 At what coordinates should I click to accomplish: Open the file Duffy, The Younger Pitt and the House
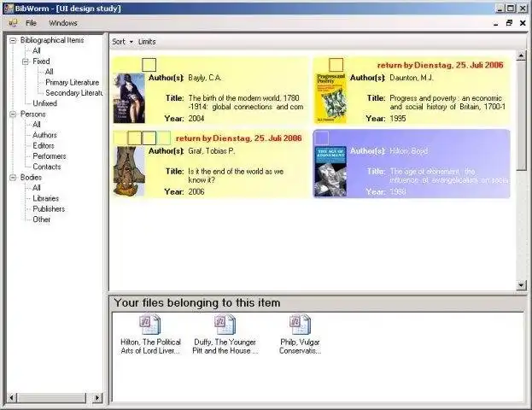click(225, 334)
